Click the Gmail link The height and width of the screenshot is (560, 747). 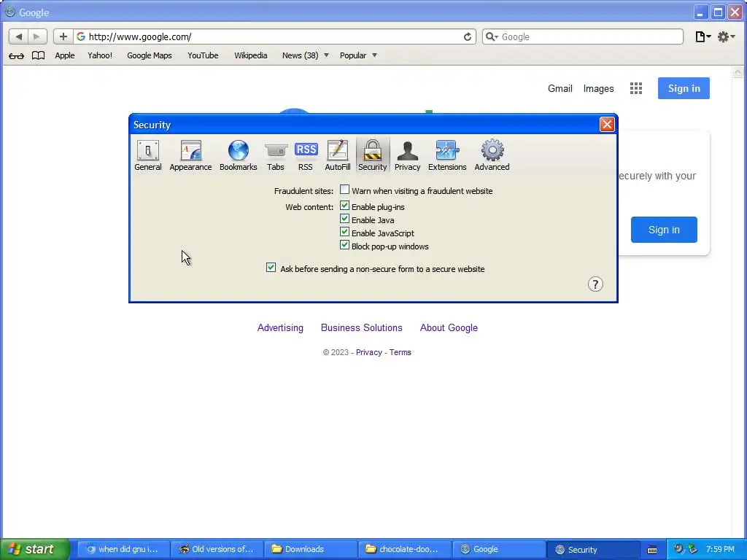tap(560, 88)
